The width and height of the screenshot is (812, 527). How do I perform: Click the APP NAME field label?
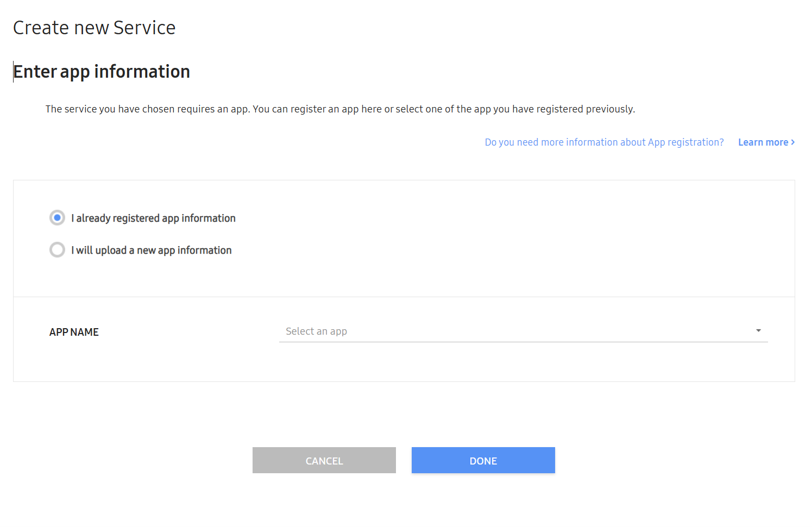coord(74,332)
